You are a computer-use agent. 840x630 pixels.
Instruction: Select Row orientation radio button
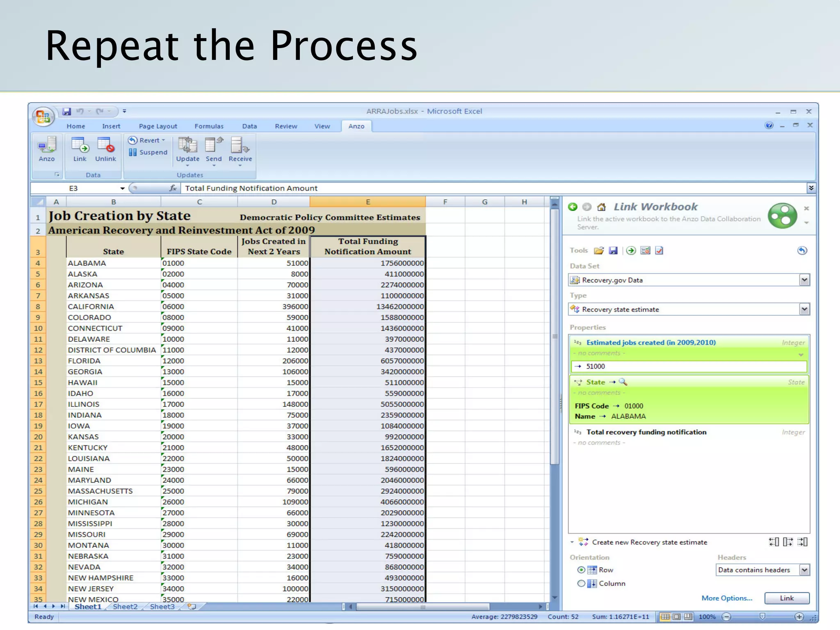click(581, 570)
